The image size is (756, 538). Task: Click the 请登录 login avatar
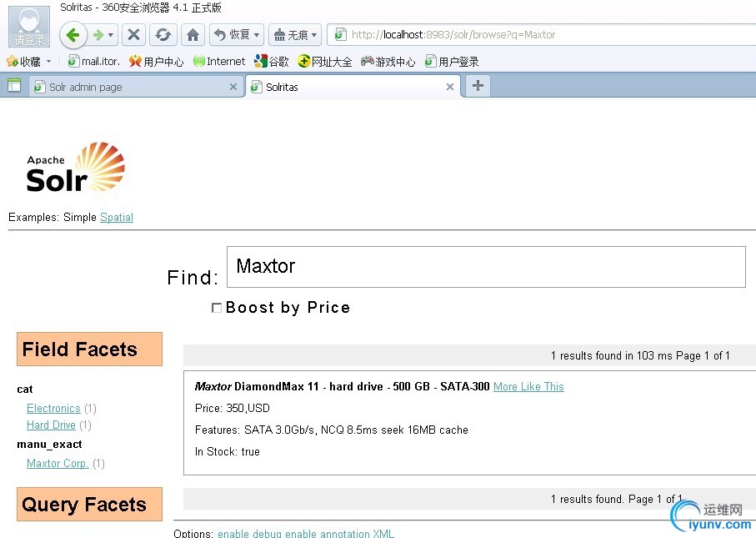pos(29,27)
